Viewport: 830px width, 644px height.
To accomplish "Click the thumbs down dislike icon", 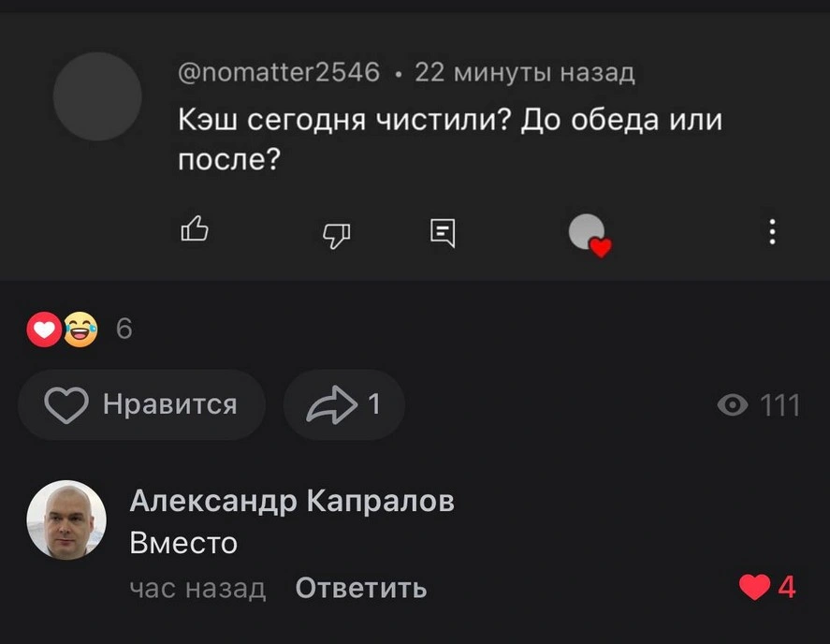I will point(335,235).
